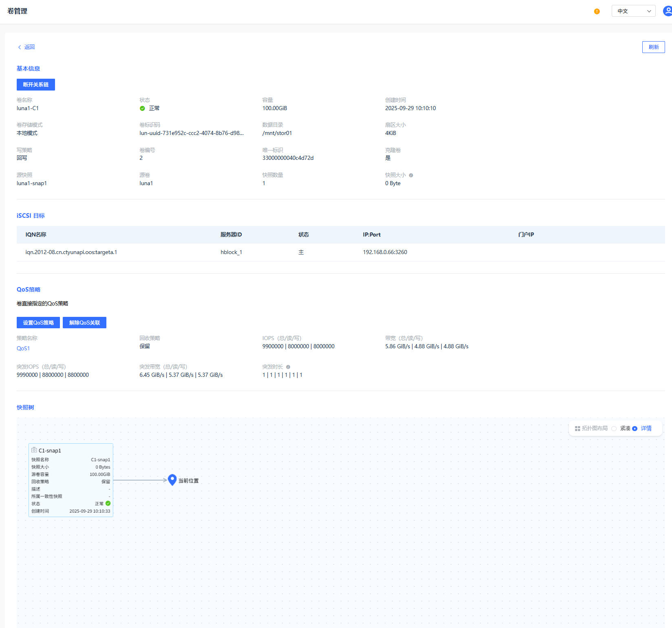Click the C1-snap1 snapshot camera icon
Image resolution: width=672 pixels, height=628 pixels.
pyautogui.click(x=34, y=450)
